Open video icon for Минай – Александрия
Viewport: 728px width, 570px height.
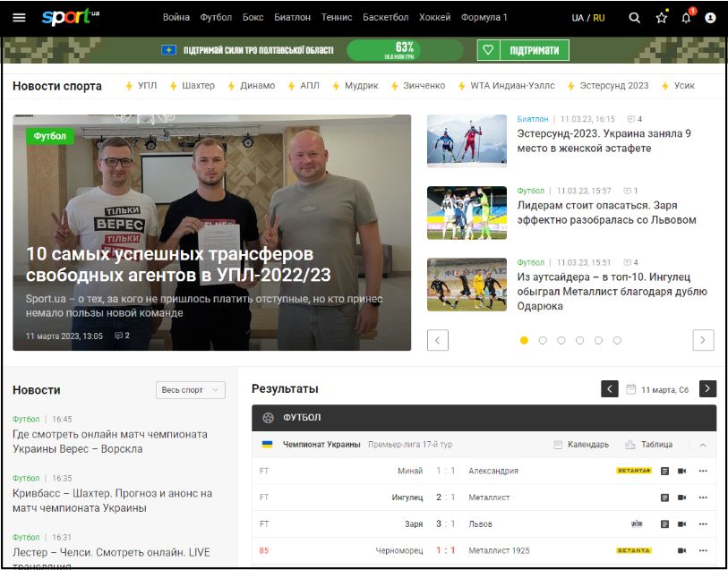[681, 471]
